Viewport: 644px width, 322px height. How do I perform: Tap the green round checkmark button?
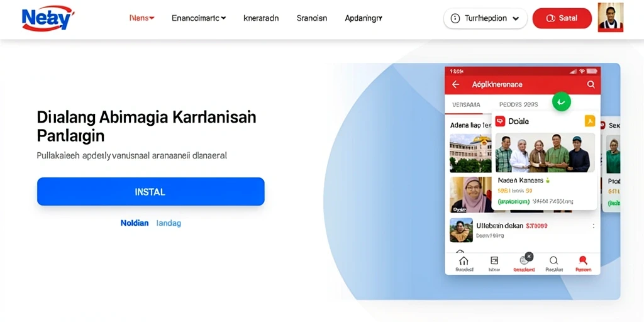[x=562, y=101]
